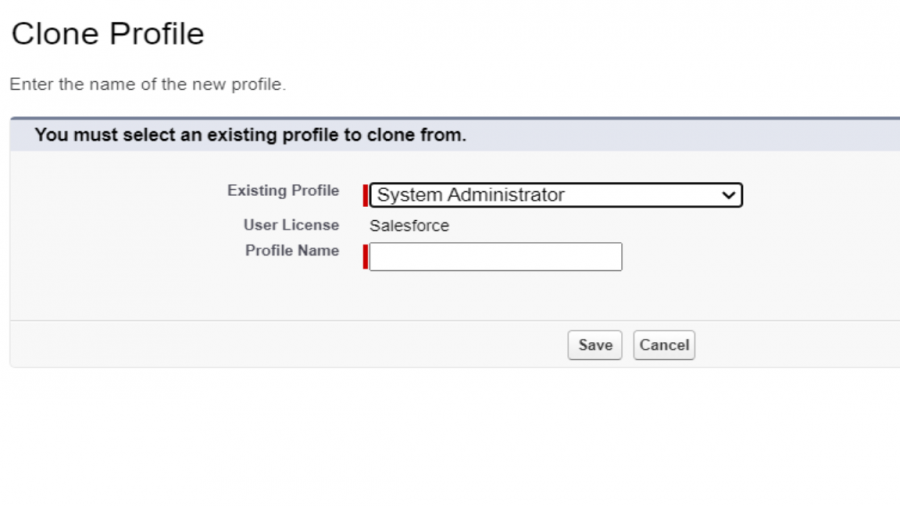
Task: Cancel the profile cloning
Action: (664, 345)
